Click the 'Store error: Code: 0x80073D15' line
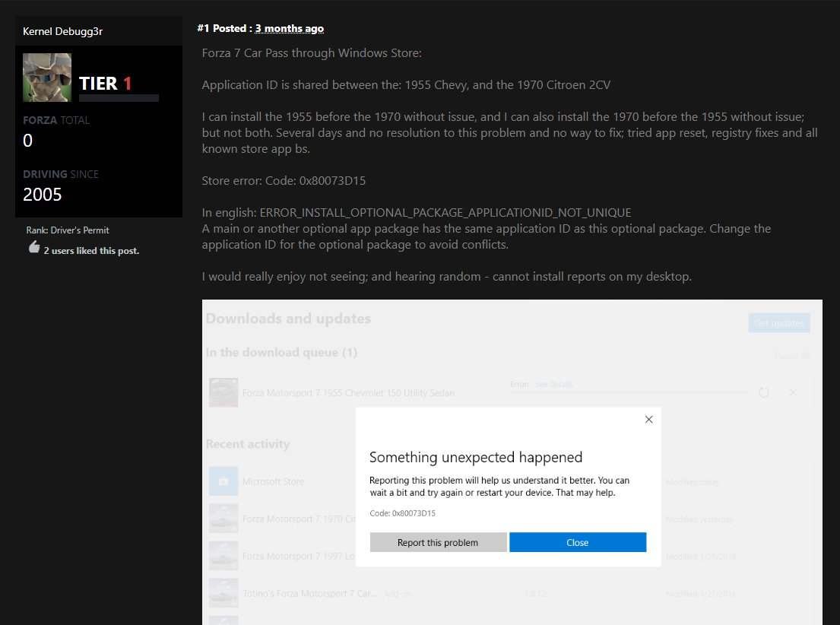 (284, 181)
